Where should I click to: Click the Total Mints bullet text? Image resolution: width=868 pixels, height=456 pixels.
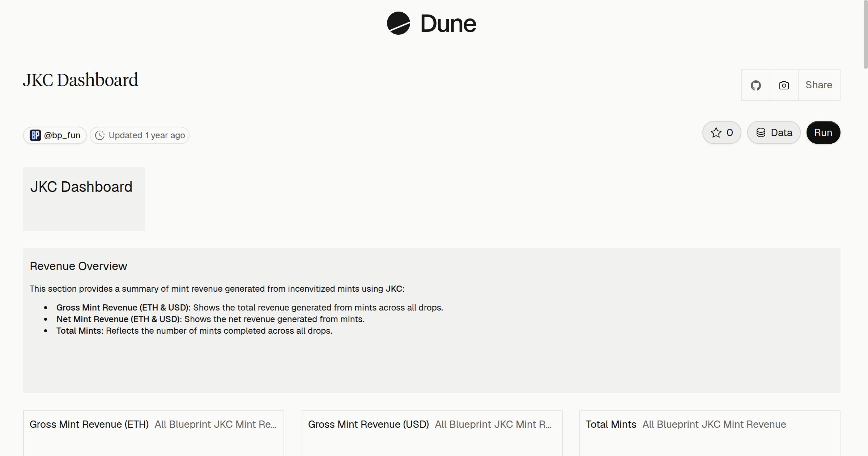[x=194, y=331]
